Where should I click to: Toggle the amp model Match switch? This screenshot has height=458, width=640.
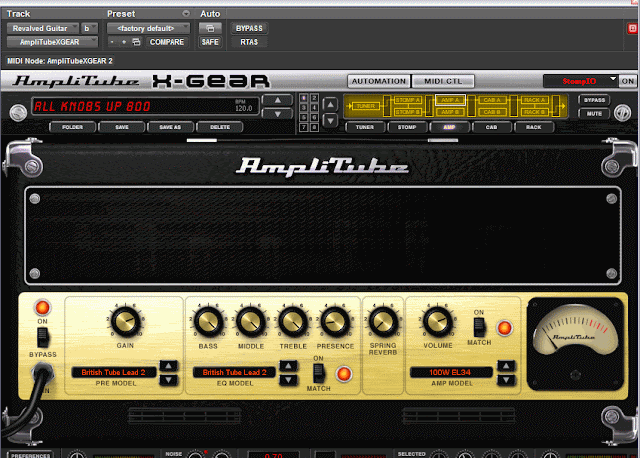pos(479,327)
